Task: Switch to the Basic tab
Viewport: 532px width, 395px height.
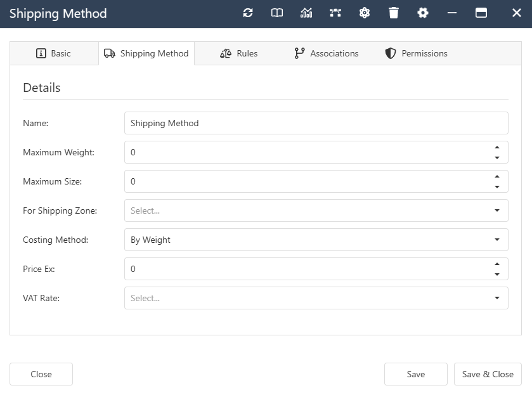Action: point(54,53)
